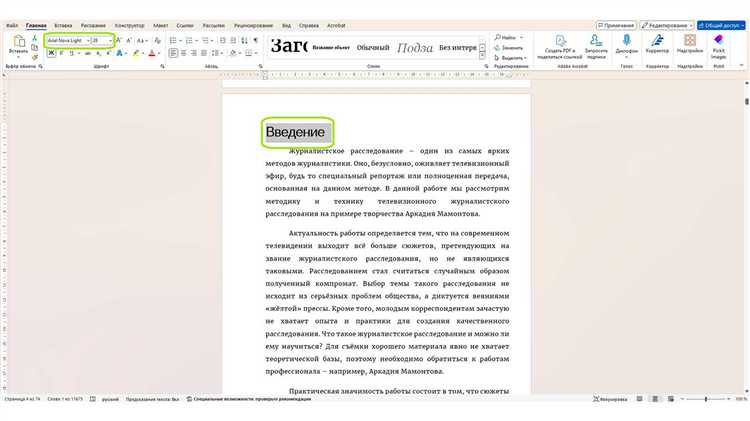Sort the selected paragraphs
Screen dimensions: 750x421
tap(244, 40)
